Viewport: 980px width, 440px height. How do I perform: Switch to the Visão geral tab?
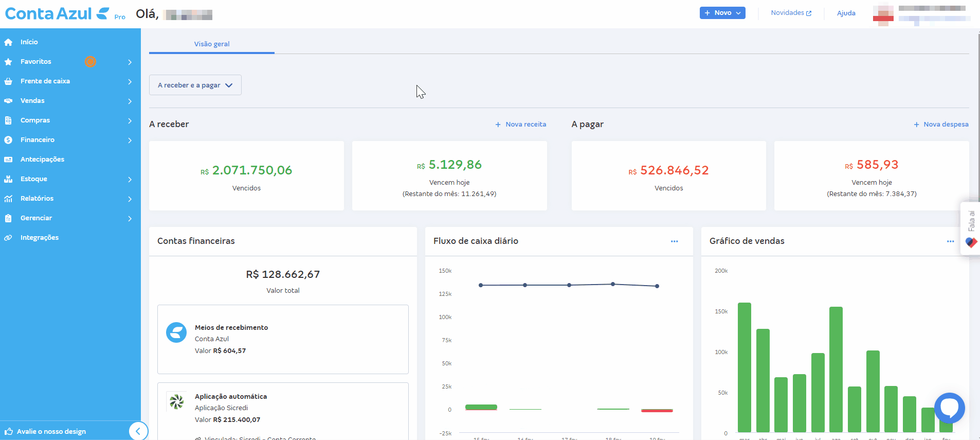(212, 44)
